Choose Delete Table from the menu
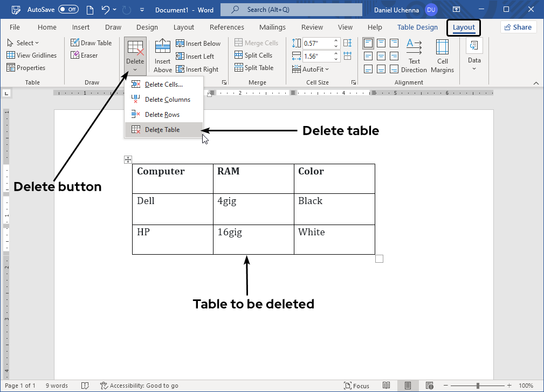Screen dimensions: 544x392 [x=162, y=130]
